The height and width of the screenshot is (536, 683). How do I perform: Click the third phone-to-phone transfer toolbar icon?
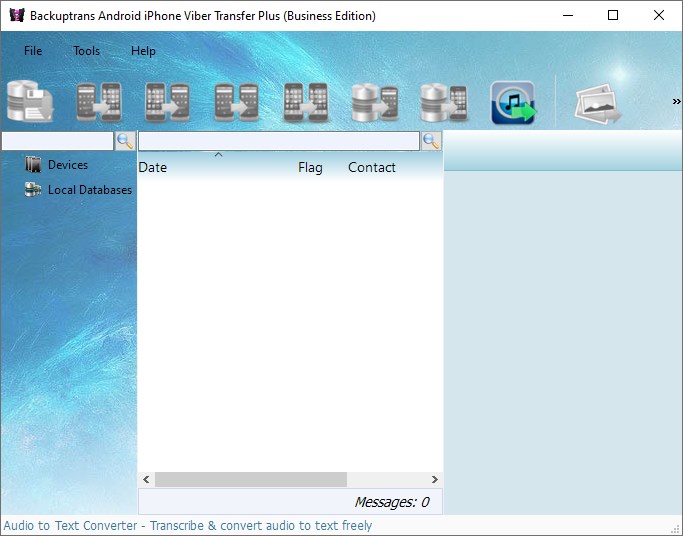point(237,102)
